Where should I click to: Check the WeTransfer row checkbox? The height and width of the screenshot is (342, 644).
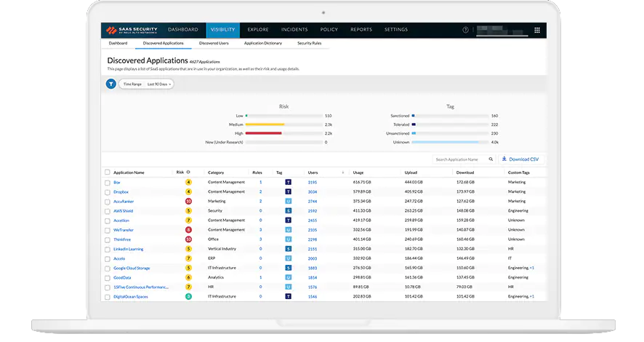tap(107, 230)
